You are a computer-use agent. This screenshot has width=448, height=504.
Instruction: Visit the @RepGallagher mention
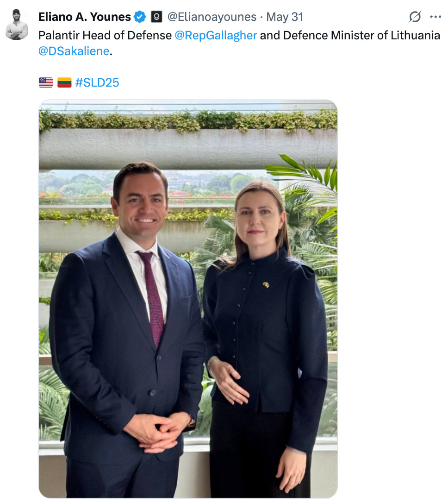(x=216, y=35)
